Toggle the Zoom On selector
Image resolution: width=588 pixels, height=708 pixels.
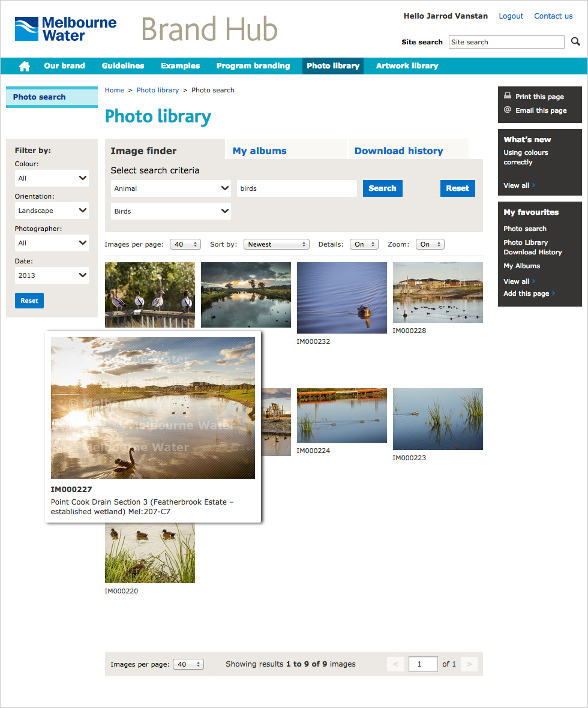pyautogui.click(x=430, y=244)
